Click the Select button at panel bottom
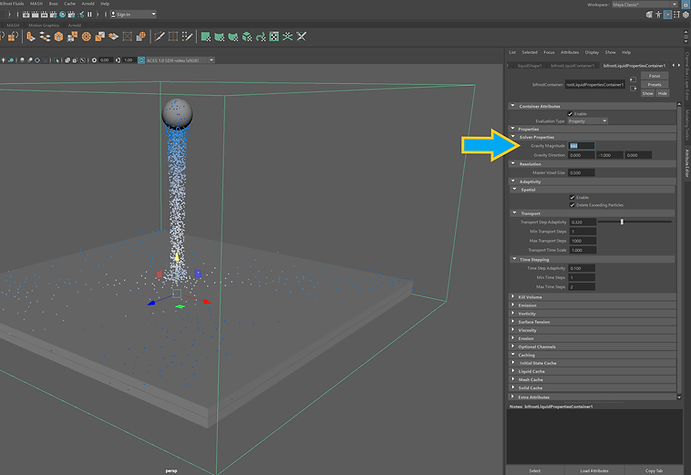The height and width of the screenshot is (475, 691). coord(535,471)
